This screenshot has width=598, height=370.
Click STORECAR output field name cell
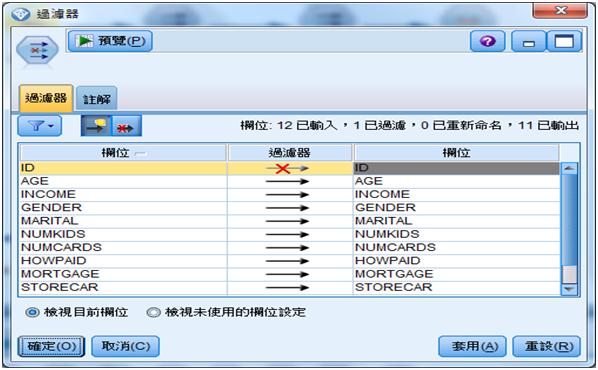456,287
